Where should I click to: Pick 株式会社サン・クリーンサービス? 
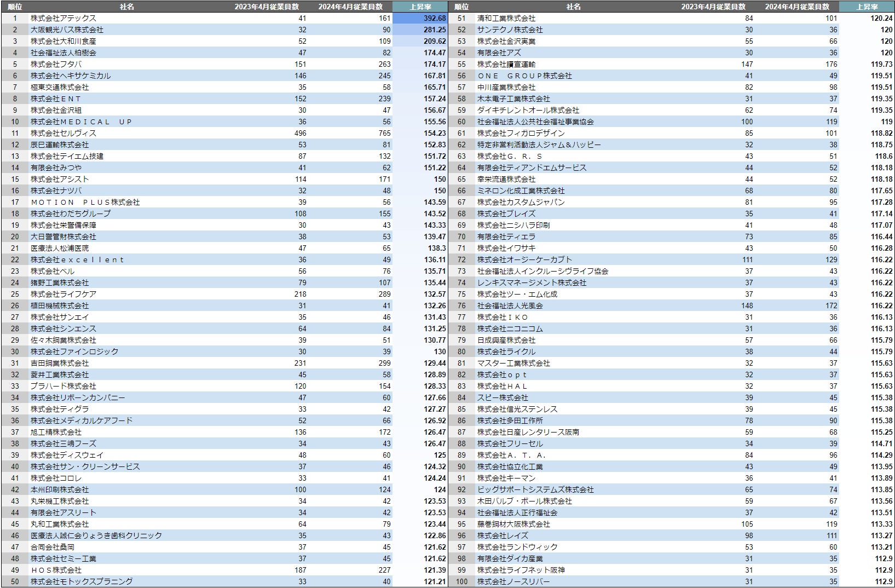(x=85, y=466)
